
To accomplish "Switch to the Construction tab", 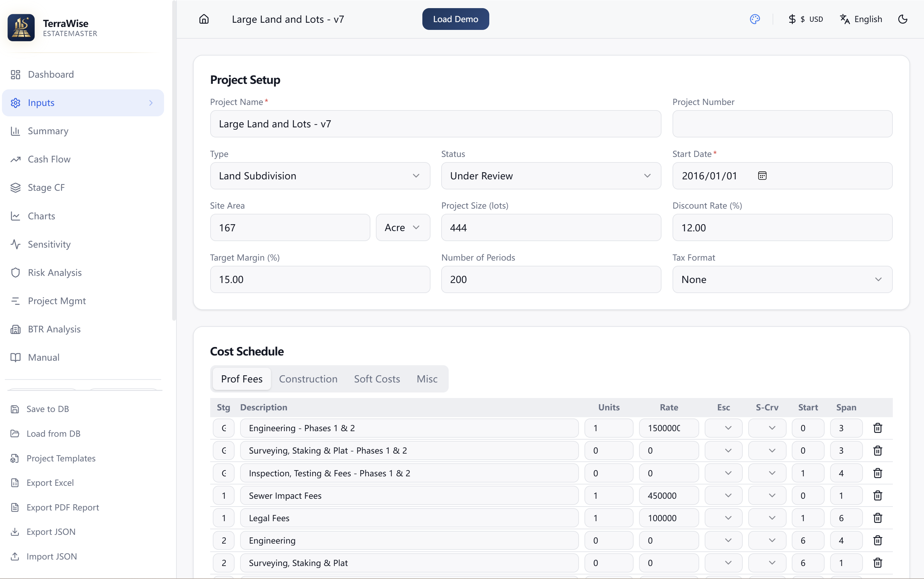I will coord(308,379).
